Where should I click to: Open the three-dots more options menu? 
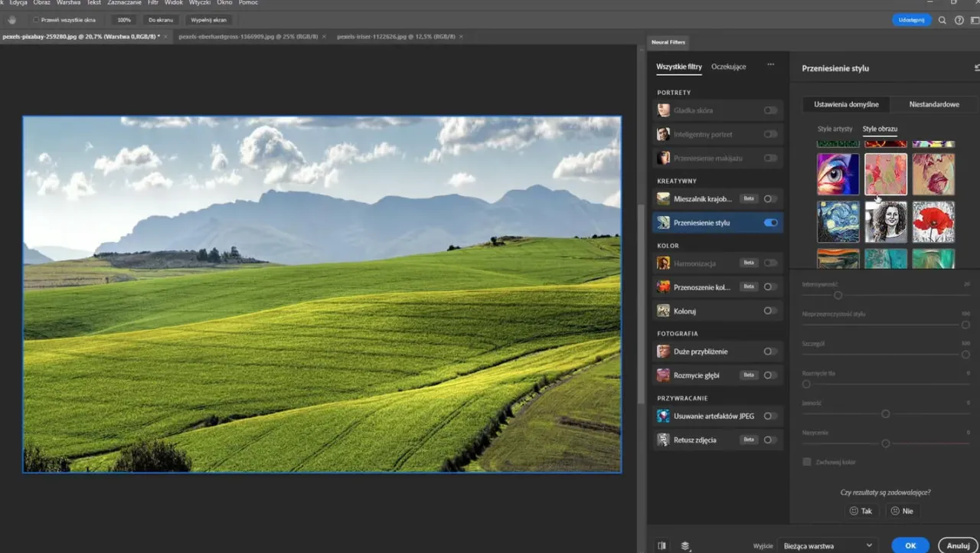770,65
